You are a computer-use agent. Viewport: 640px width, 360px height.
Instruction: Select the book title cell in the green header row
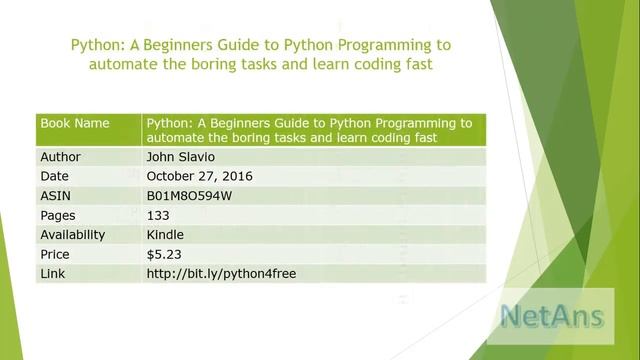click(314, 130)
